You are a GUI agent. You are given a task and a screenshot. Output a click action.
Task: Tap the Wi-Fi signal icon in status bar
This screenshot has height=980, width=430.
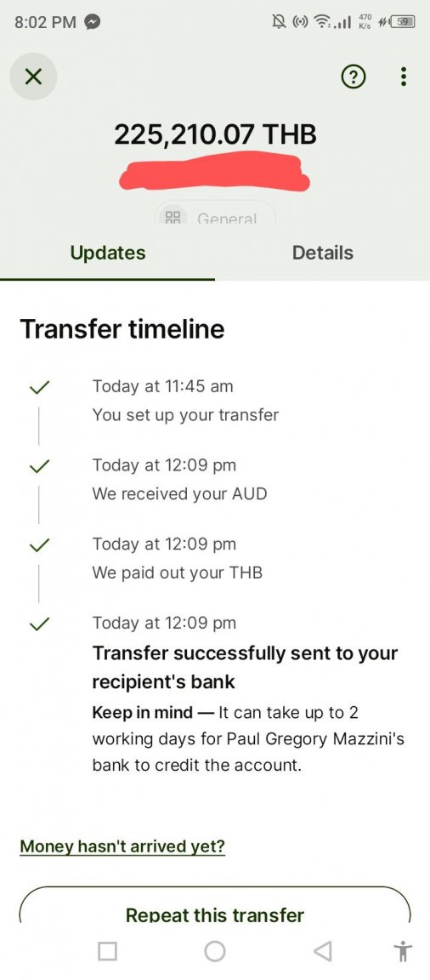[x=320, y=22]
